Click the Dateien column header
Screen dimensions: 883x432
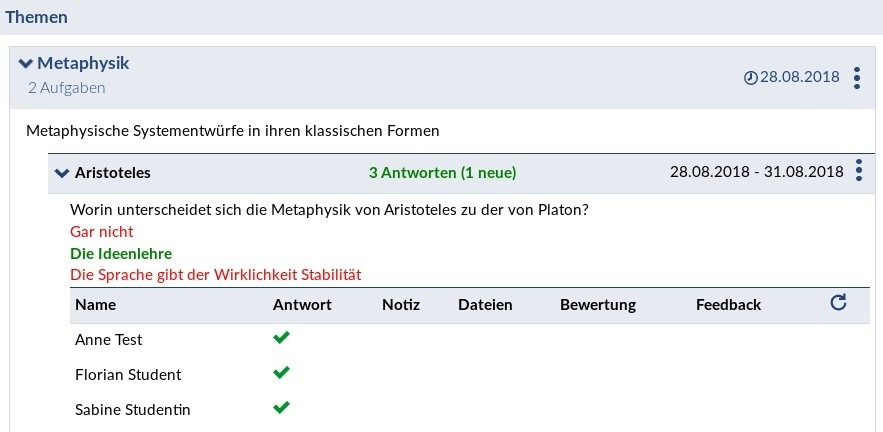tap(485, 305)
